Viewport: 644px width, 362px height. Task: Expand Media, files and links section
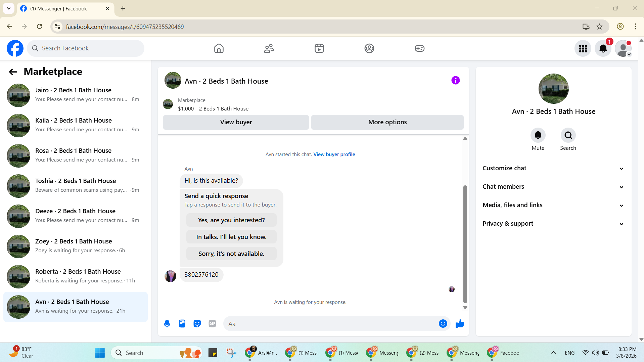point(553,205)
